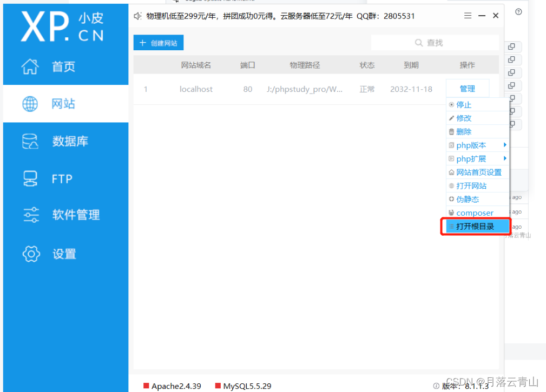The image size is (546, 392).
Task: Click the speaker announcement icon
Action: pyautogui.click(x=137, y=16)
